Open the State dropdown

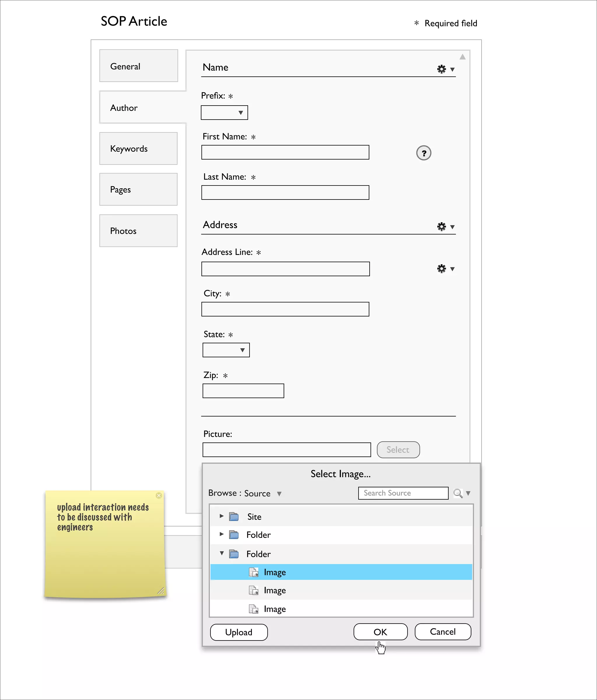point(242,350)
